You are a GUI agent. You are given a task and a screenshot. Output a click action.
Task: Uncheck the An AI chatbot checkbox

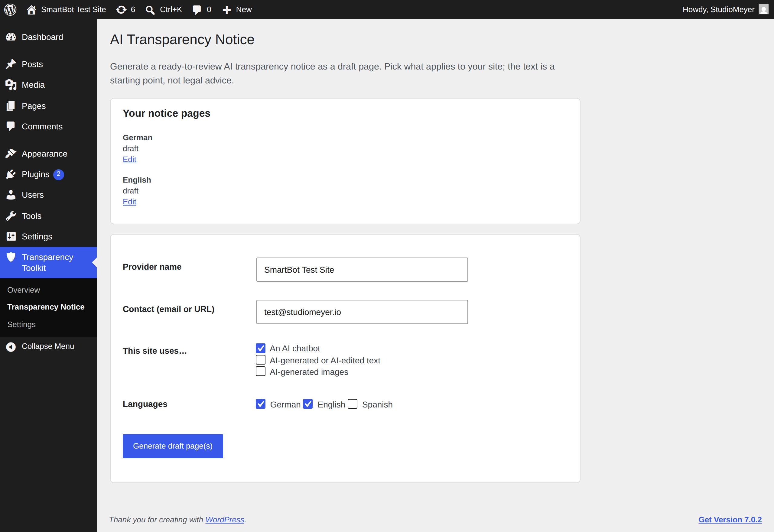(x=261, y=348)
